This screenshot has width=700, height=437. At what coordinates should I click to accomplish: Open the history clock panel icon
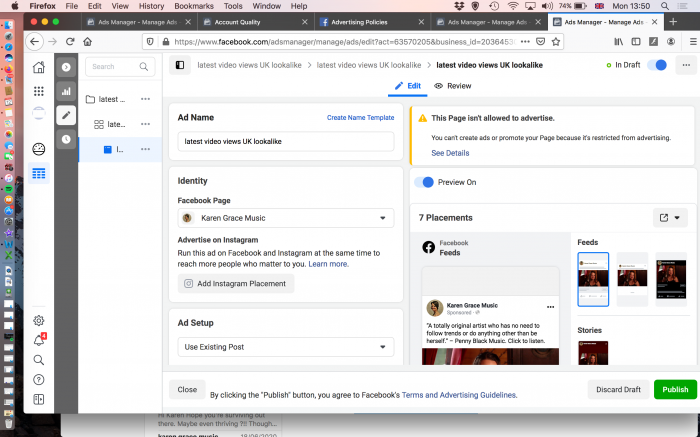[x=66, y=139]
